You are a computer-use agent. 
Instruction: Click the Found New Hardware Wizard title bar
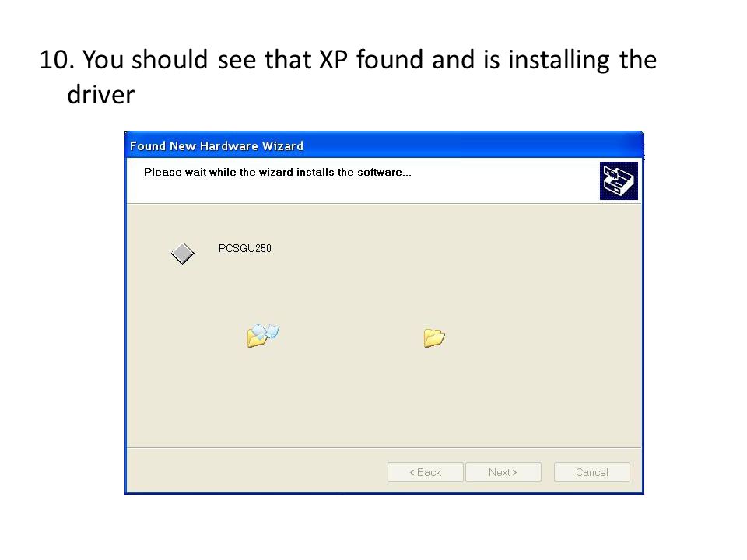(x=384, y=145)
